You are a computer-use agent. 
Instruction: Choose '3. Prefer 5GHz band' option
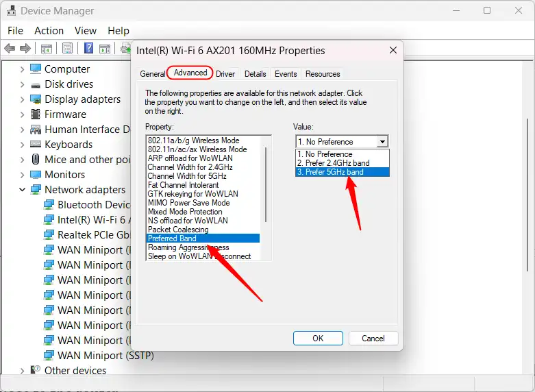343,172
